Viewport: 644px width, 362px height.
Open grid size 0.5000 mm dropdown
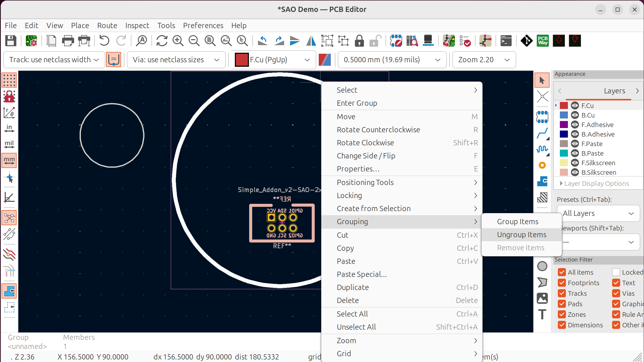point(392,60)
